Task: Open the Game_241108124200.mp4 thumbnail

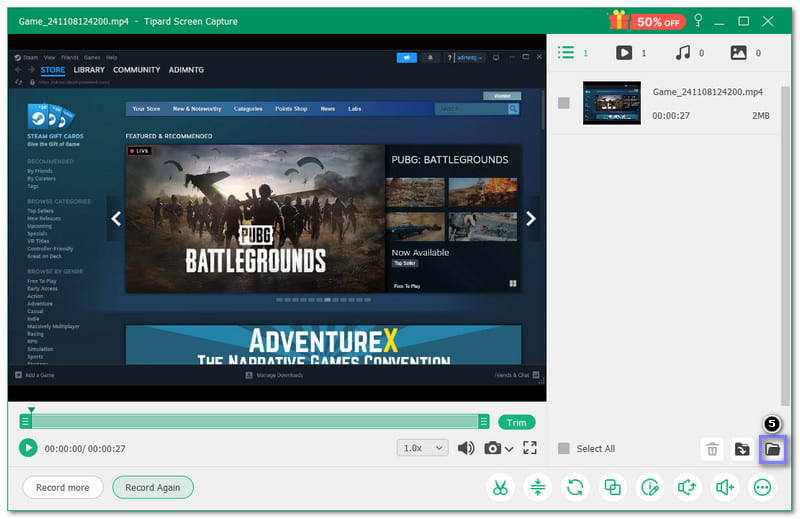Action: tap(612, 103)
